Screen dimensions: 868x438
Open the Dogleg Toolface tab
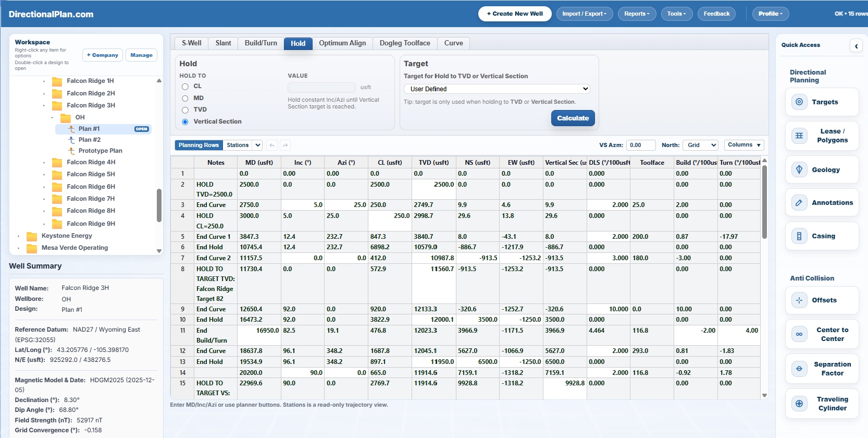tap(405, 43)
